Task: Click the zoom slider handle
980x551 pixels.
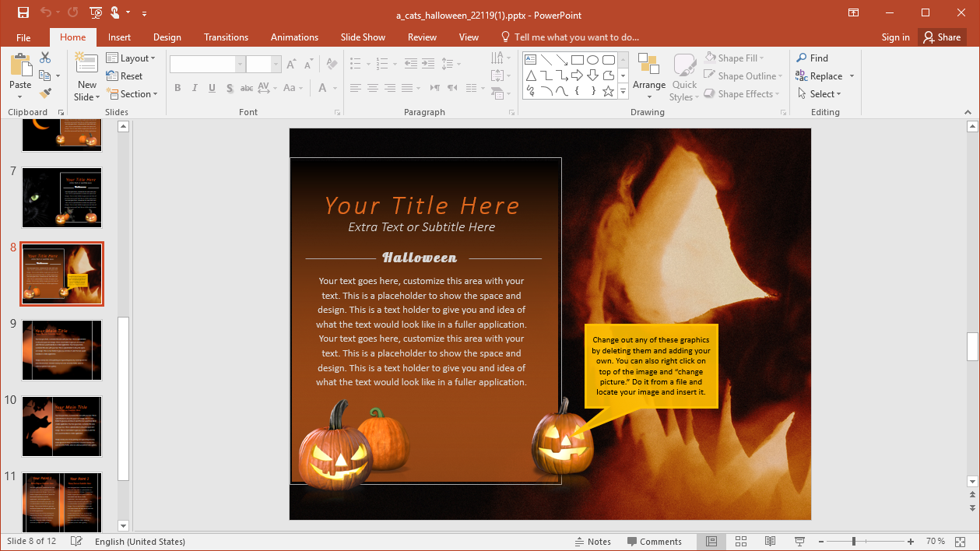Action: (854, 541)
